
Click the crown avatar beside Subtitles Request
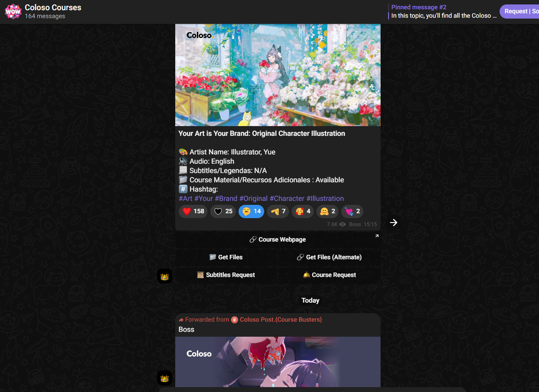tap(165, 277)
